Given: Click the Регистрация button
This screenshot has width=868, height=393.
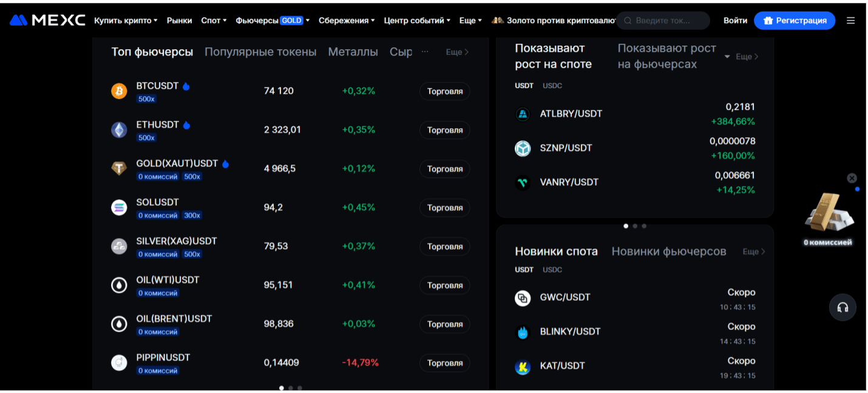Looking at the screenshot, I should pos(795,21).
